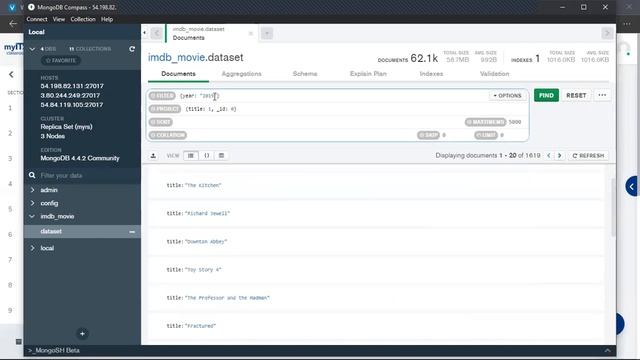640x360 pixels.
Task: Click the export collection icon
Action: coord(153,156)
